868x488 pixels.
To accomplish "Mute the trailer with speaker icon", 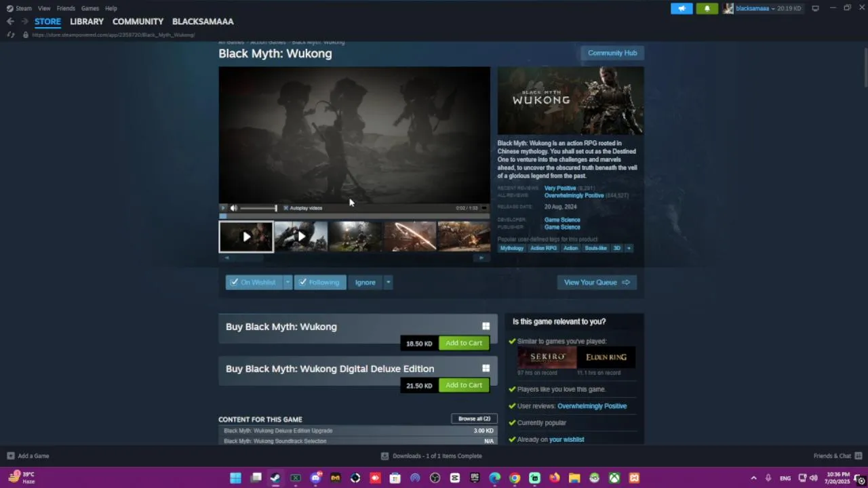I will pyautogui.click(x=234, y=208).
